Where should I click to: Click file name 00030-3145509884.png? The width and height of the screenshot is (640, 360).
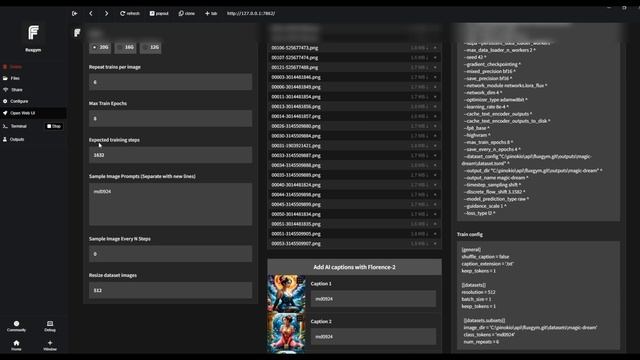(296, 136)
